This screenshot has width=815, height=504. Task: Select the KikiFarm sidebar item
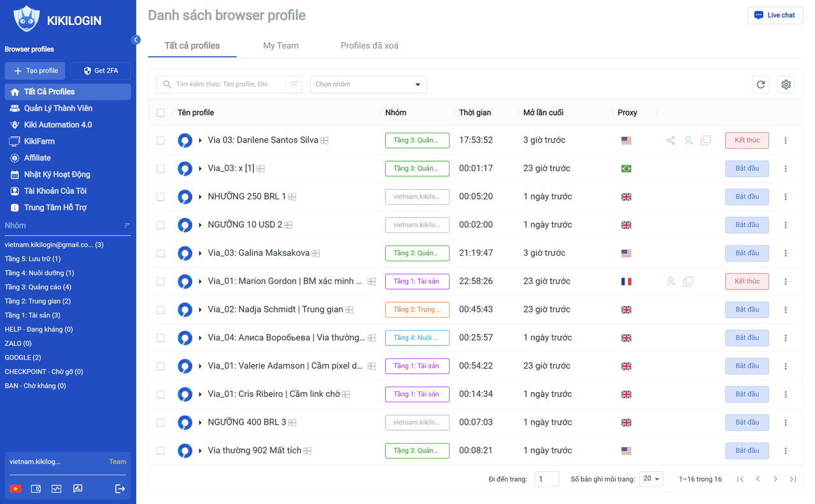pos(48,141)
